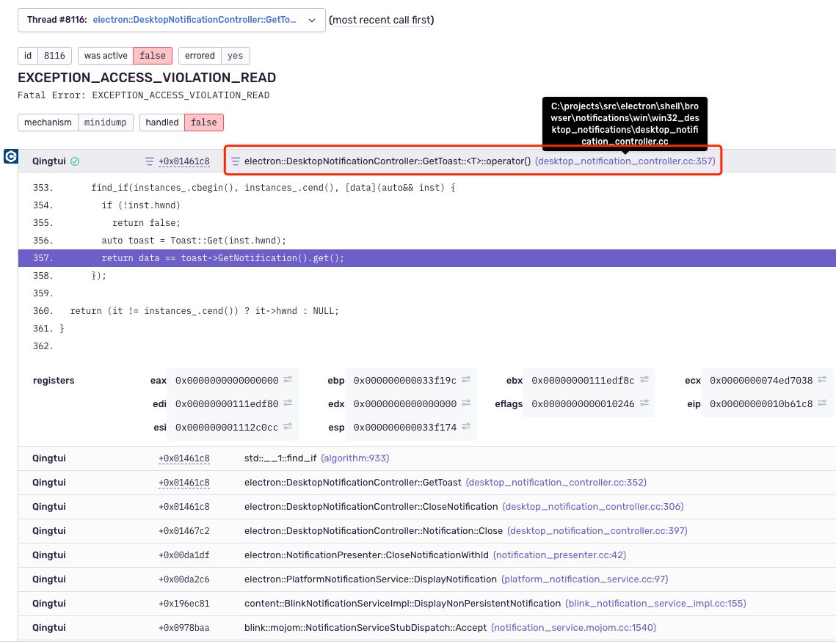Click the filter icon beside the edi register value
The height and width of the screenshot is (644, 836).
pos(287,403)
